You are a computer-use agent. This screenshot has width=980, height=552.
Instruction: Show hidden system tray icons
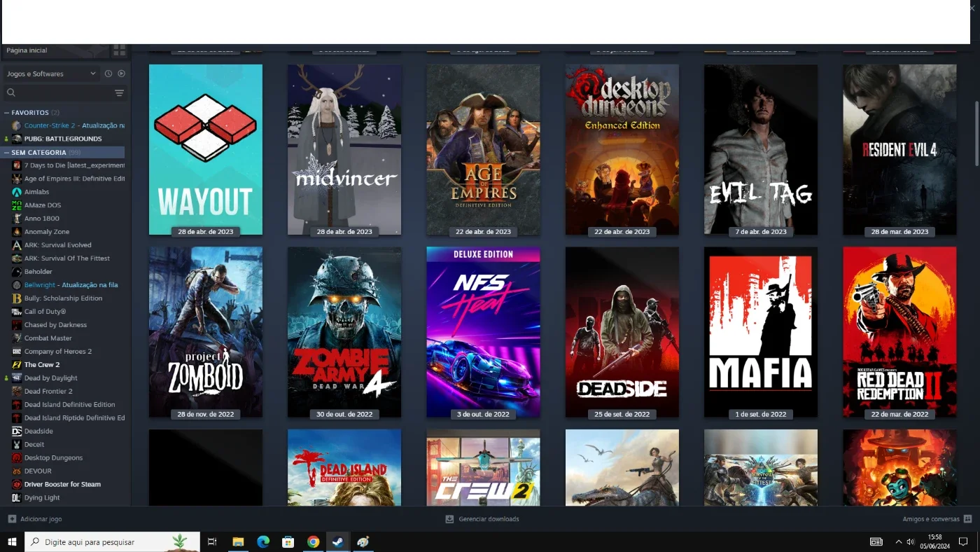898,541
